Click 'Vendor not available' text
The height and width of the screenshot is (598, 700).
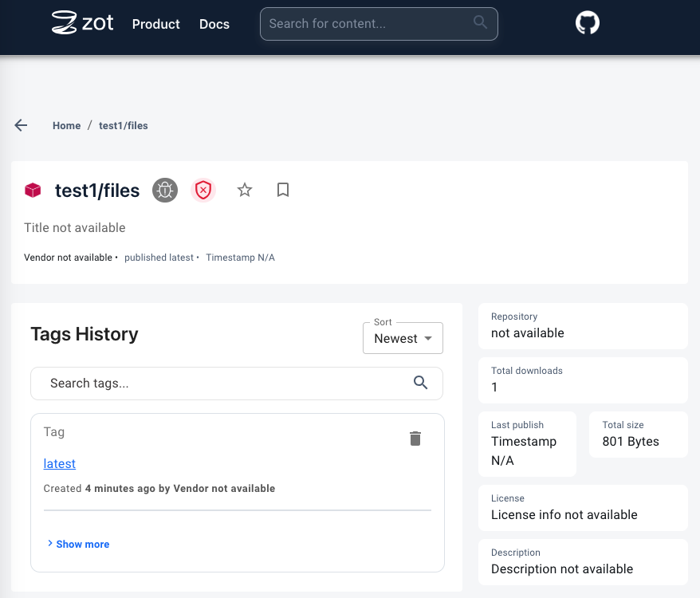[x=68, y=258]
